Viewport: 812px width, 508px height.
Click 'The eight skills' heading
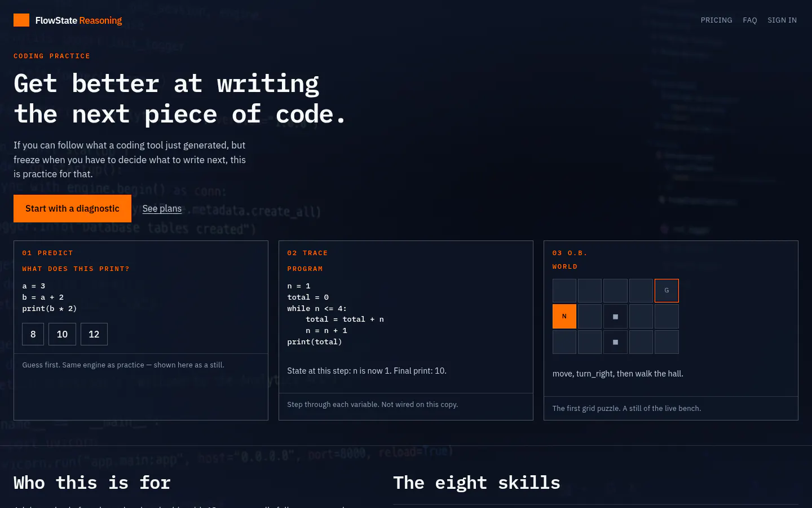click(476, 483)
